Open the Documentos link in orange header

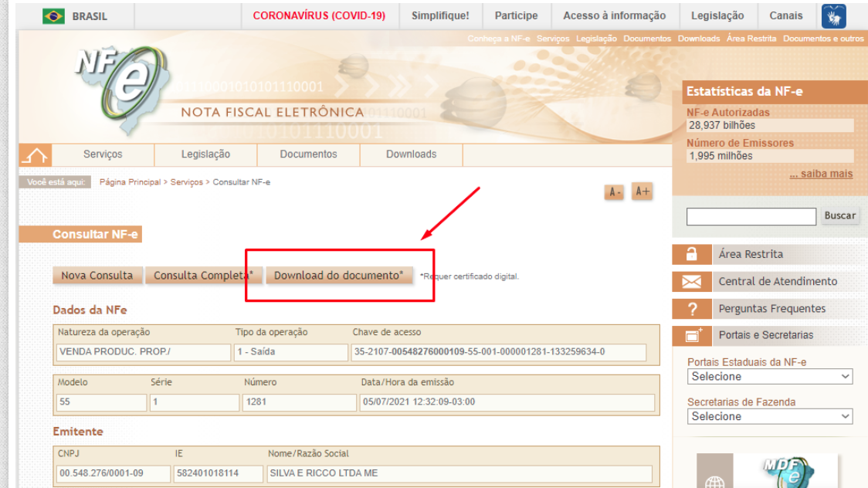647,39
